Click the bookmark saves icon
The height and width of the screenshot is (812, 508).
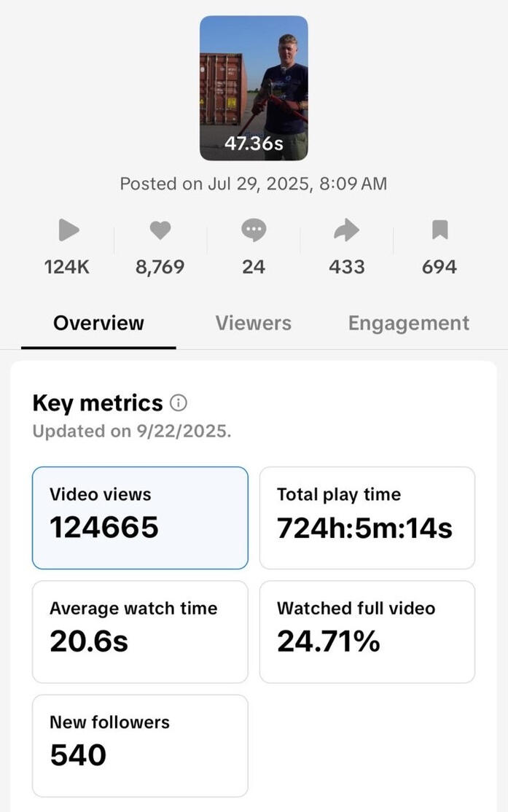point(439,230)
